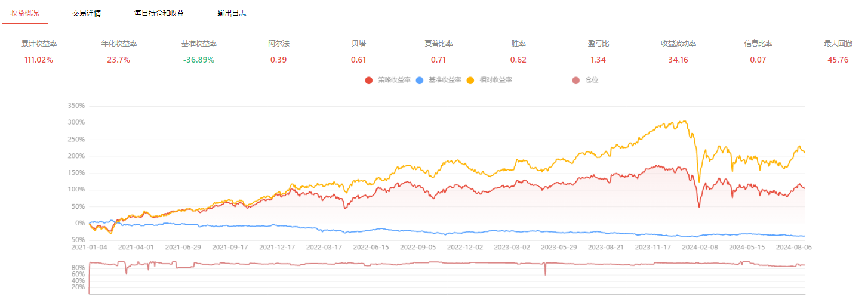Toggle the 仓位 series legend label

pyautogui.click(x=592, y=80)
